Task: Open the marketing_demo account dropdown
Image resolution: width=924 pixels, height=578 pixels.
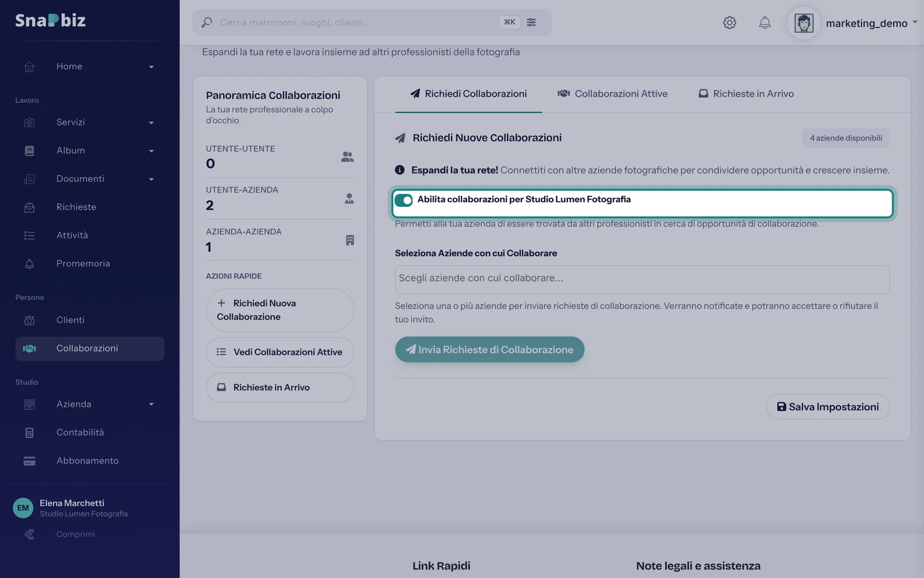Action: (x=915, y=23)
